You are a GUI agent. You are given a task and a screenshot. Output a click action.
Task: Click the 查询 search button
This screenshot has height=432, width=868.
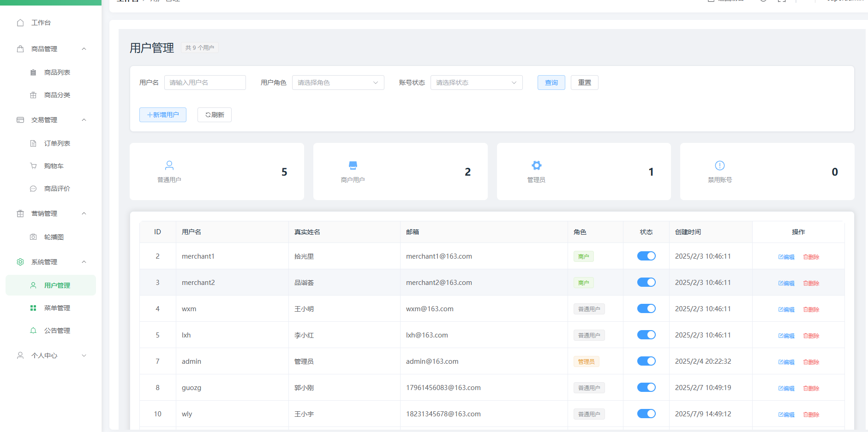pyautogui.click(x=551, y=83)
